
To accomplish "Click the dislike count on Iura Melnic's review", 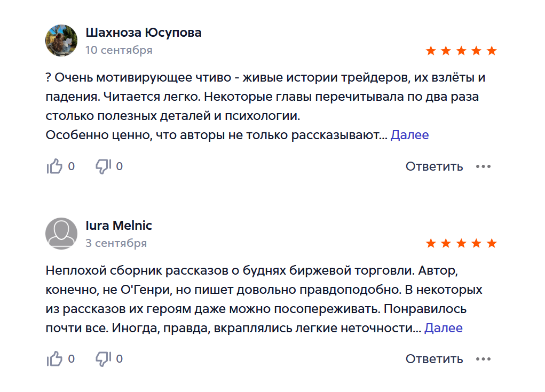I will pyautogui.click(x=119, y=359).
